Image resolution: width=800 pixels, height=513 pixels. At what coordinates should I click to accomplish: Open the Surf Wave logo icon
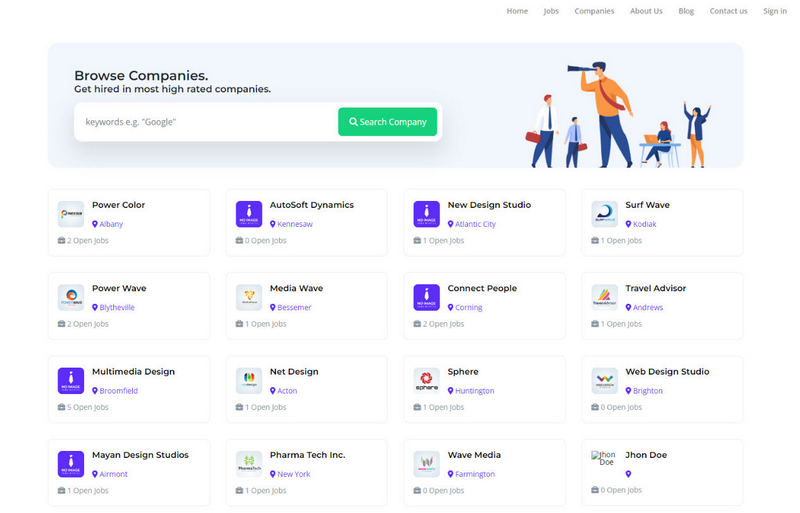pos(605,214)
